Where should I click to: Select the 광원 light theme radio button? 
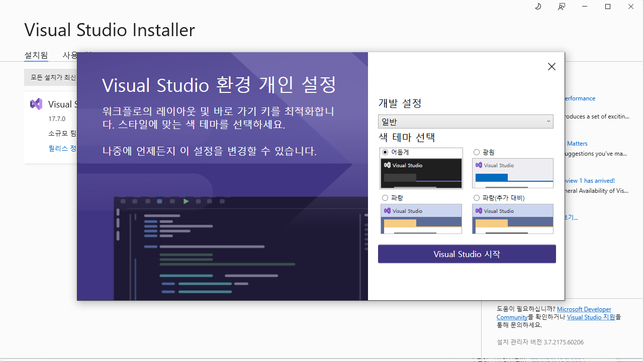pyautogui.click(x=477, y=152)
